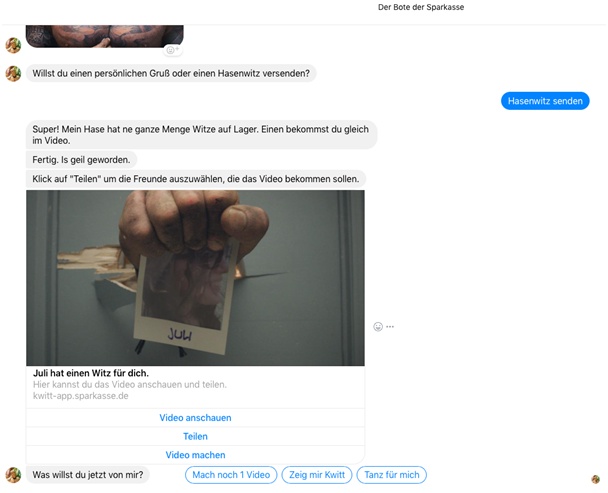Tap quick reply "Tanz für mich"
The image size is (608, 493).
pos(392,475)
